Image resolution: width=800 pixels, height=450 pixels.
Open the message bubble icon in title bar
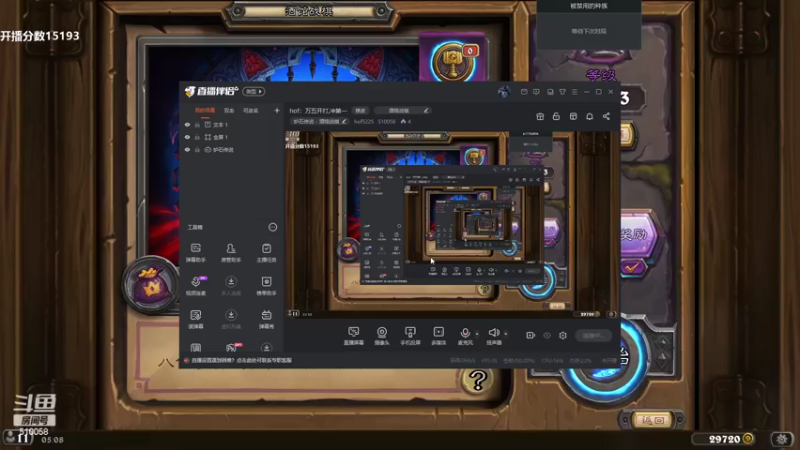tap(536, 92)
